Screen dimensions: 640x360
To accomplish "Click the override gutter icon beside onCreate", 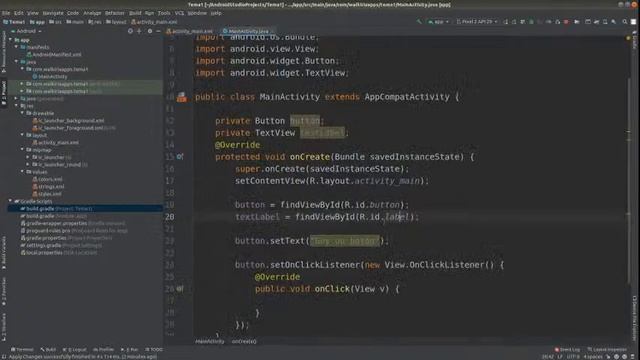I will [x=180, y=157].
